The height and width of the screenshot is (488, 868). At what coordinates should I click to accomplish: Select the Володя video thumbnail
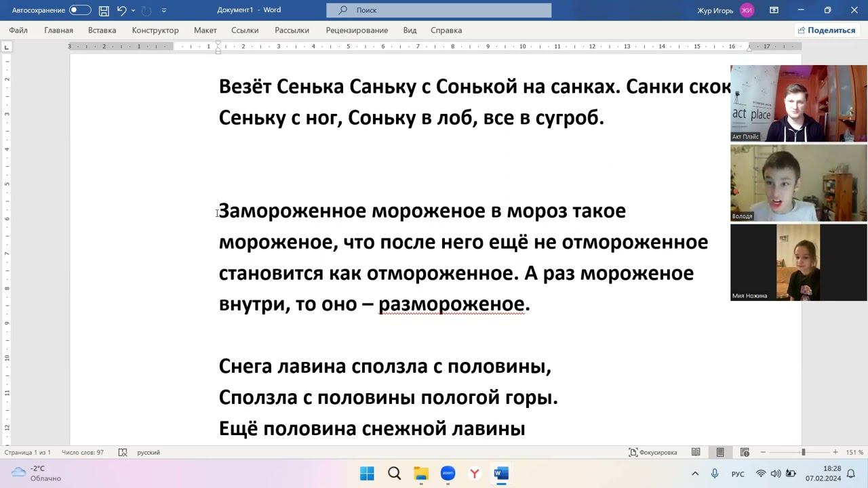click(798, 183)
